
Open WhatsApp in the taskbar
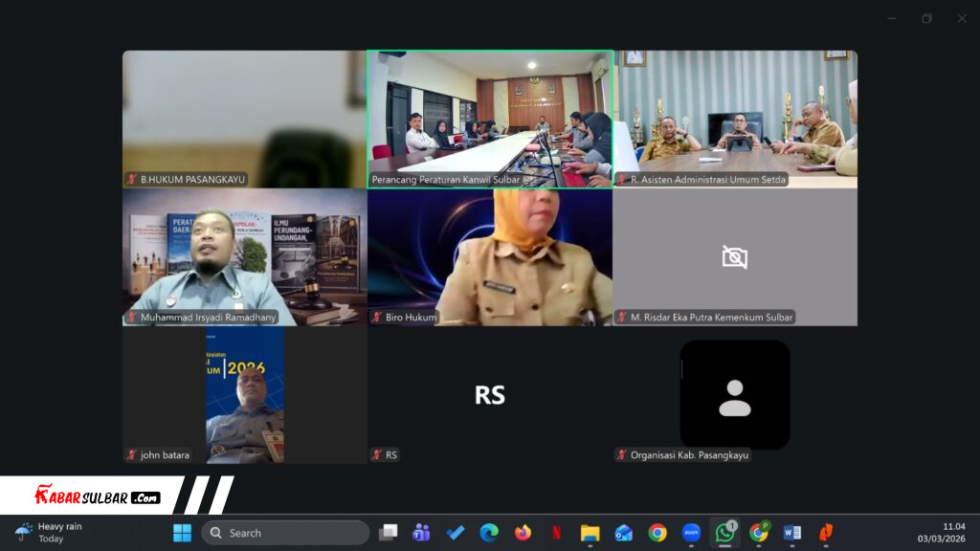[724, 533]
